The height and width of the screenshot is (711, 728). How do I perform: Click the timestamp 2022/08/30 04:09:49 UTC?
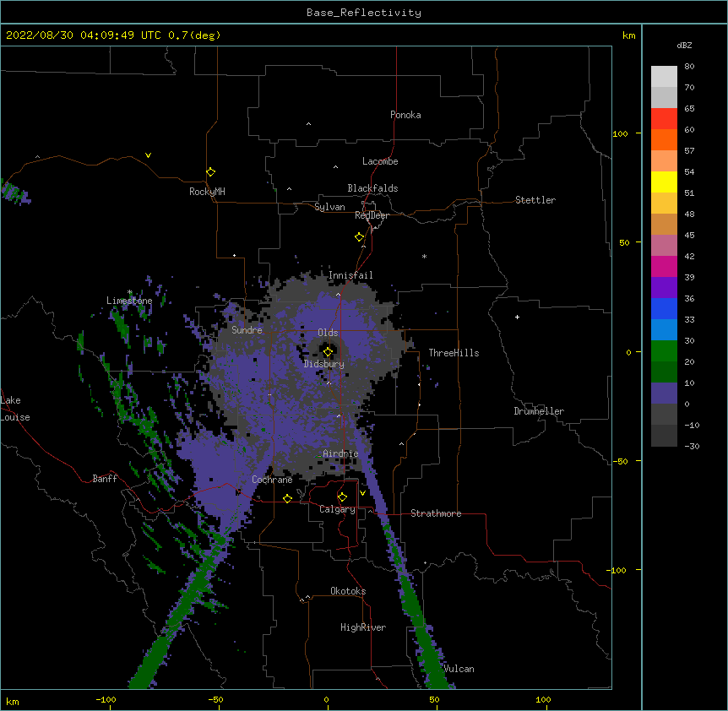point(84,35)
